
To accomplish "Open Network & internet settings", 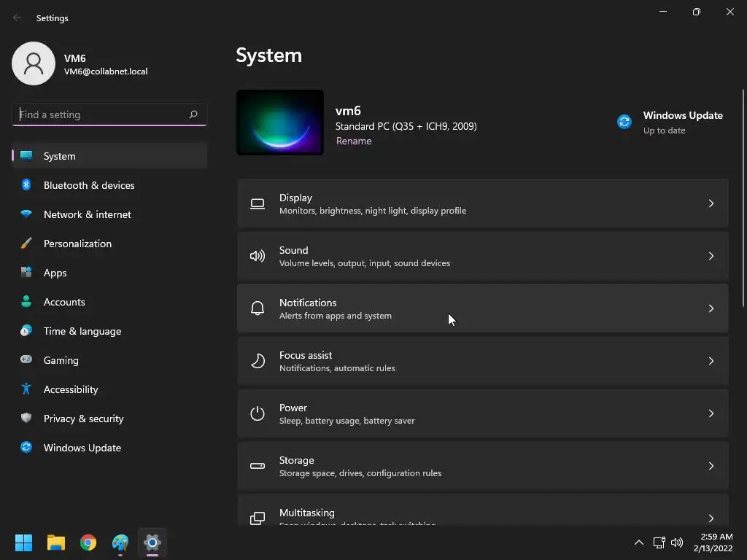I will 109,214.
